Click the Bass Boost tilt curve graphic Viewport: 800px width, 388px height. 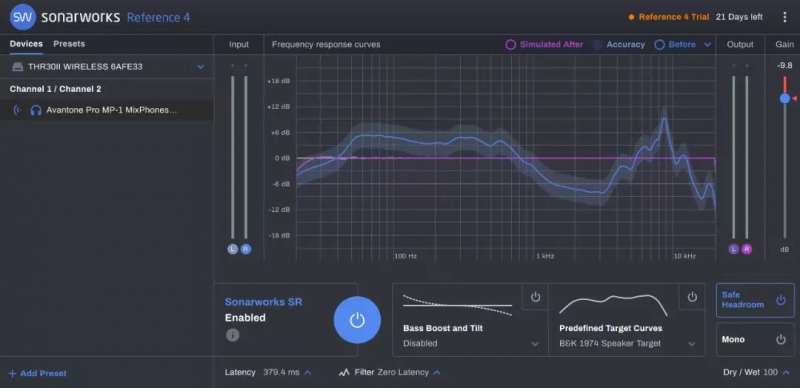(458, 305)
